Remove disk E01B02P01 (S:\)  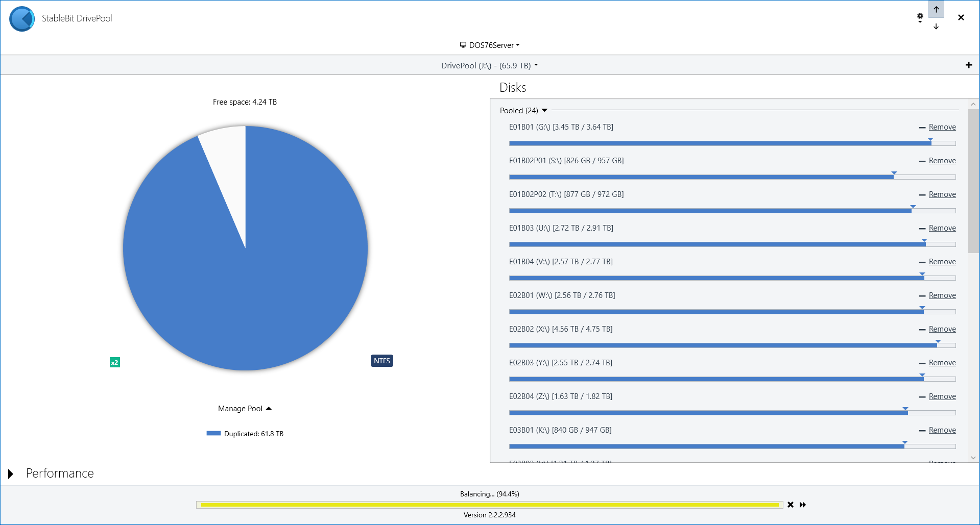[942, 161]
